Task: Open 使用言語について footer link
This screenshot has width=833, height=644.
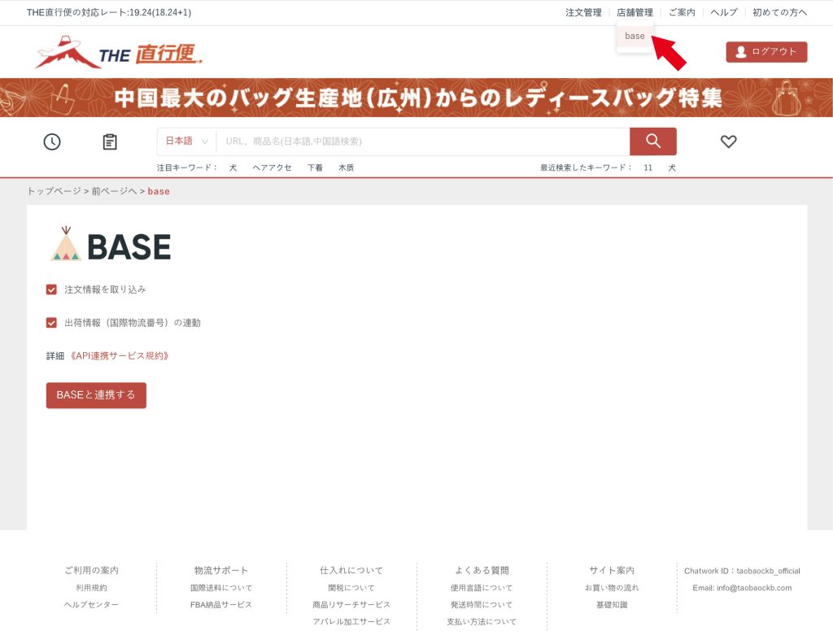Action: point(482,588)
